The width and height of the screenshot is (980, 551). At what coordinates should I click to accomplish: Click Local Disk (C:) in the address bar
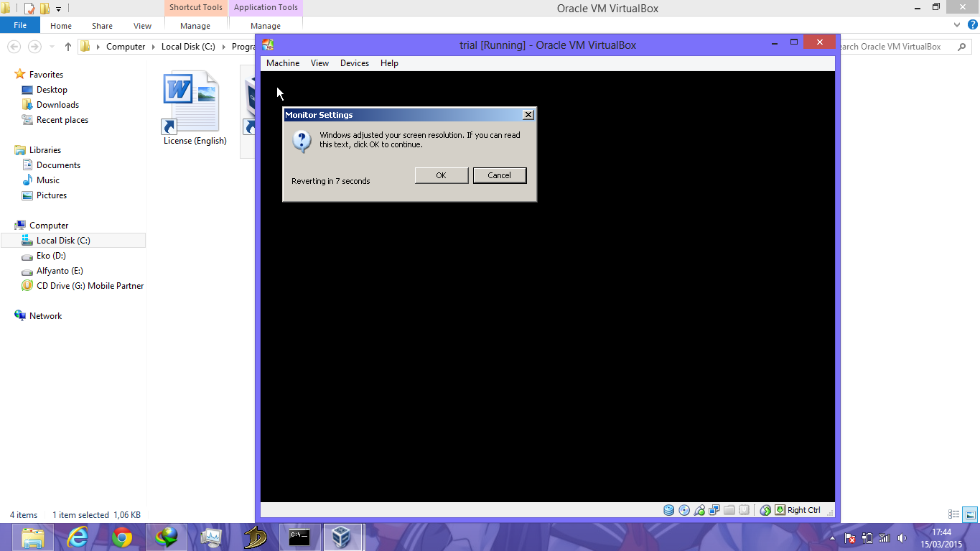pos(188,47)
